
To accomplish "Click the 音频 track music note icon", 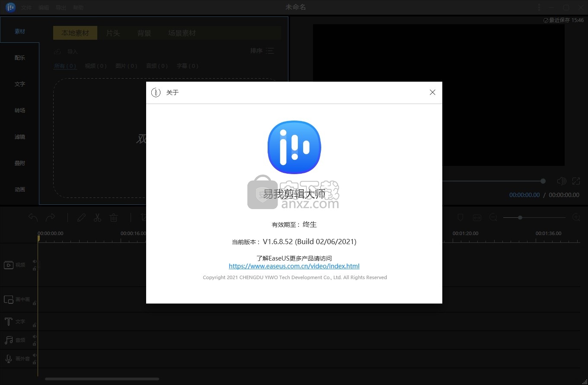I will point(9,340).
